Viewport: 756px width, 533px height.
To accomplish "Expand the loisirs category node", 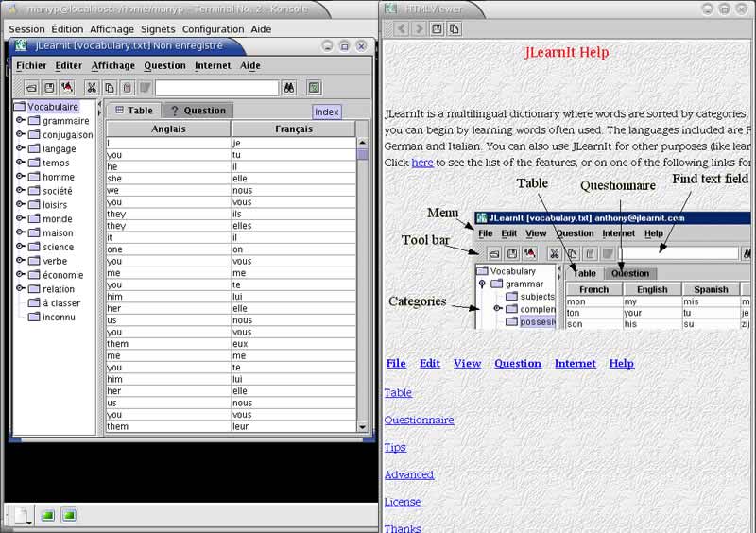I will pyautogui.click(x=20, y=204).
